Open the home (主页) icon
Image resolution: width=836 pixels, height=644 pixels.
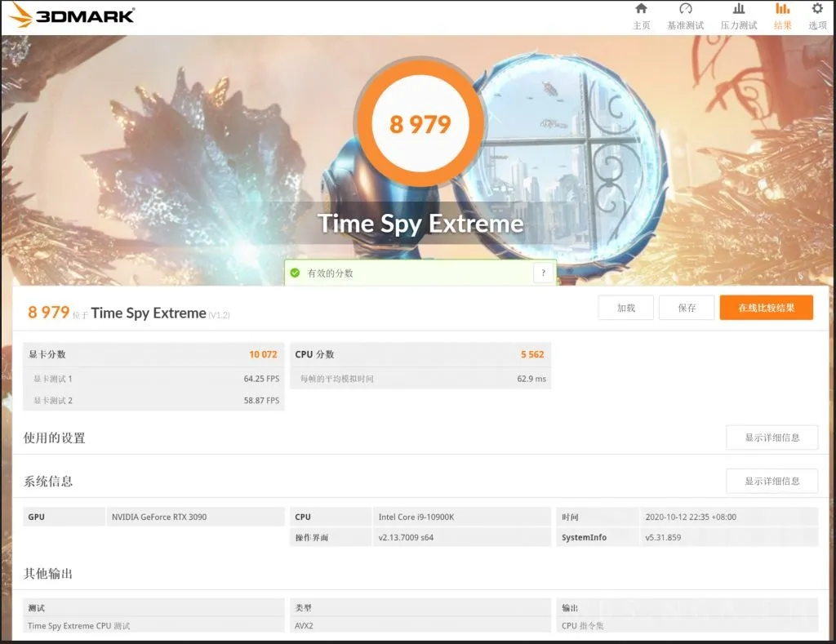tap(642, 8)
